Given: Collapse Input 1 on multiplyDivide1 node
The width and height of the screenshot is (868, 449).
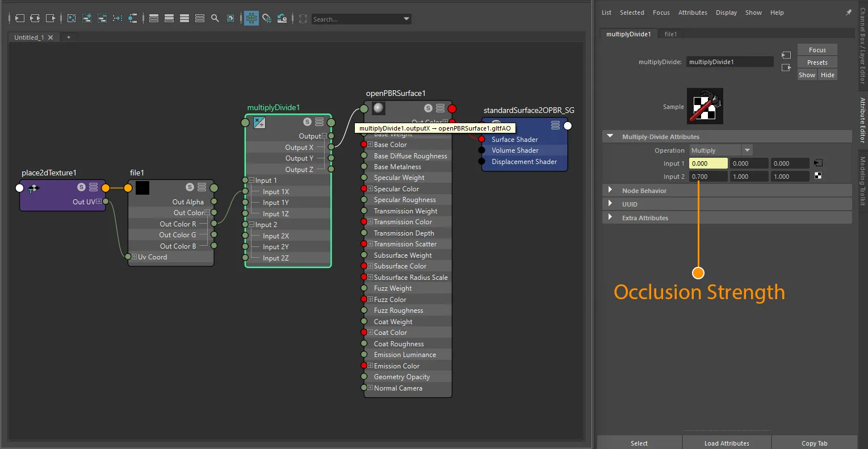Looking at the screenshot, I should [251, 181].
